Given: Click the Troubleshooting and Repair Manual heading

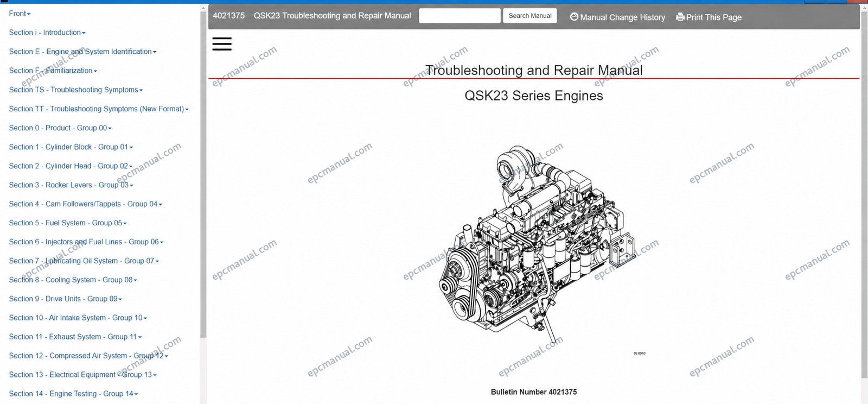Looking at the screenshot, I should 534,71.
